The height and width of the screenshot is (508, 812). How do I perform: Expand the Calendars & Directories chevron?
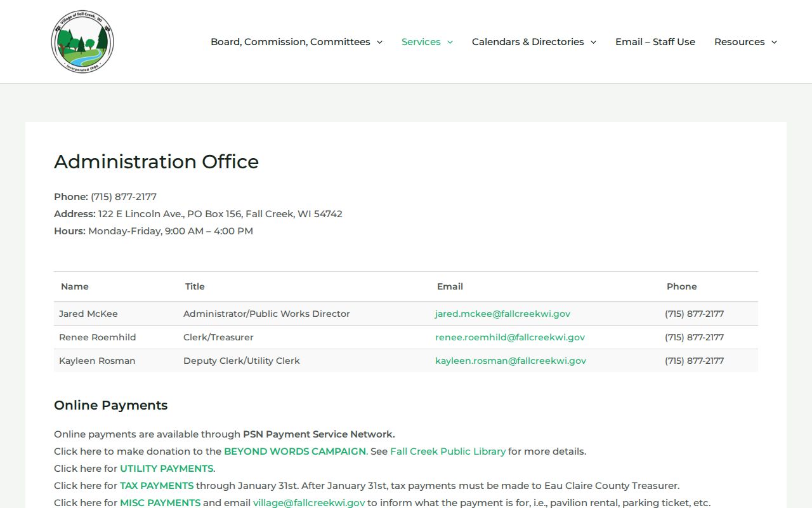click(x=593, y=42)
